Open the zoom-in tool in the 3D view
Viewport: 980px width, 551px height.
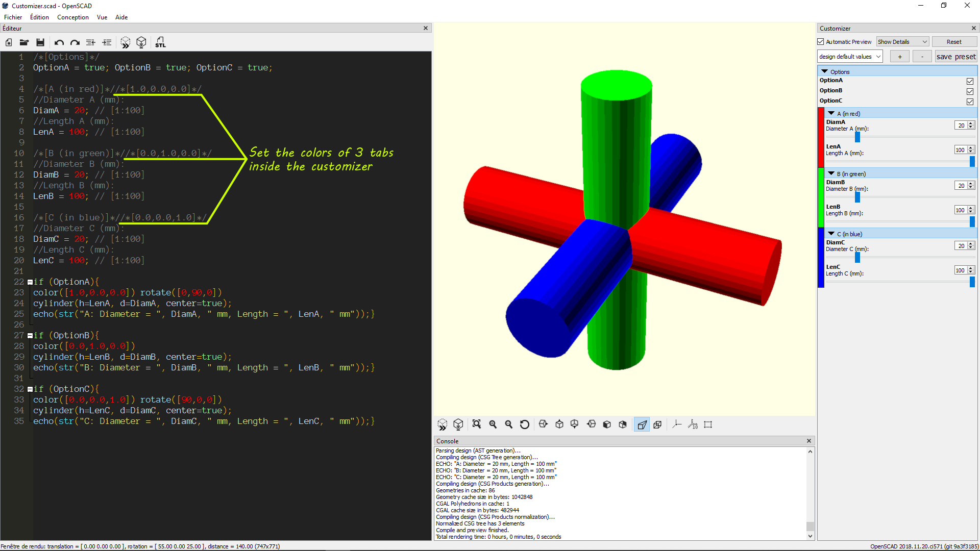(x=493, y=424)
